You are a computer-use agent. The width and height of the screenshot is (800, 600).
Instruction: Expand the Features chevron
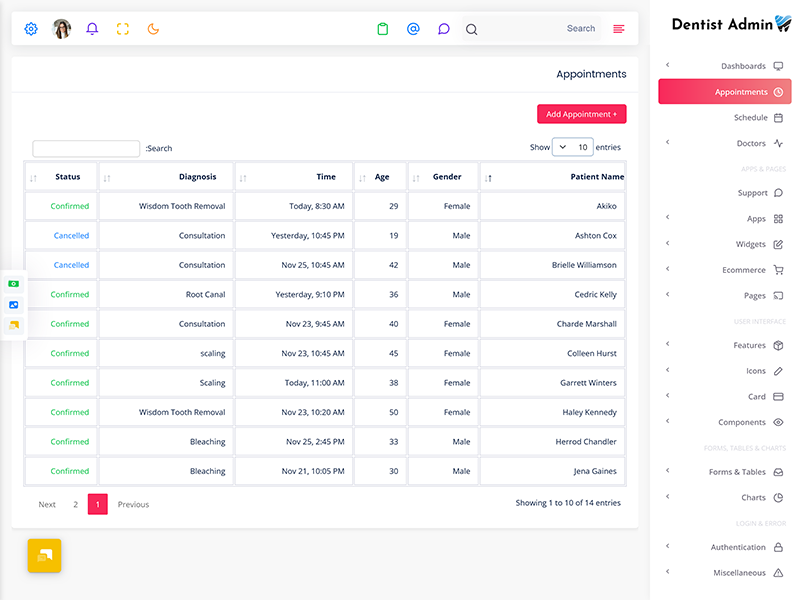click(x=667, y=343)
